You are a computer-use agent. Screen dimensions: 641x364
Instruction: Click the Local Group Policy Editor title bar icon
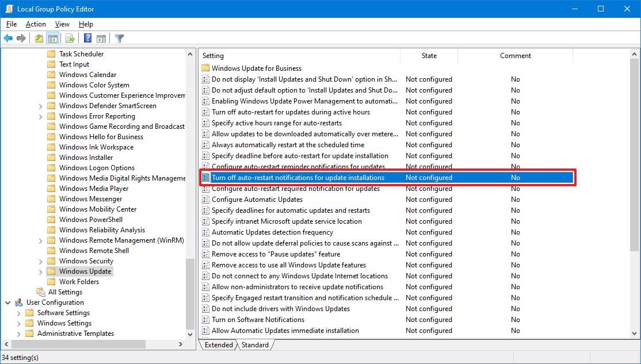8,9
